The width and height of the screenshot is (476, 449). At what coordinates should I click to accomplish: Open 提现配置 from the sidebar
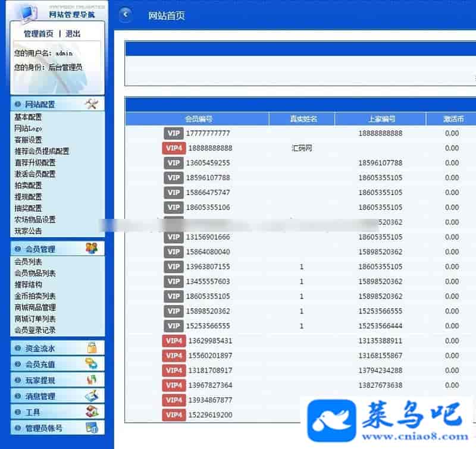(x=28, y=197)
